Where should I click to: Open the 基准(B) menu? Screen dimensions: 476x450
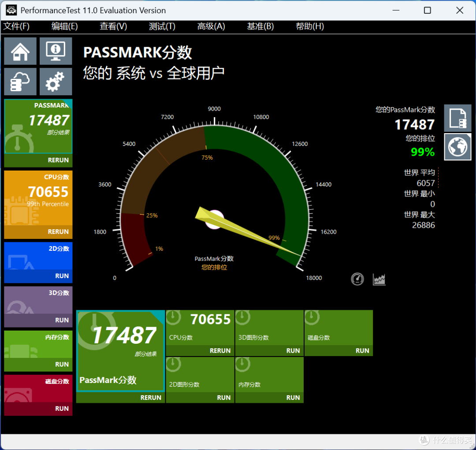pyautogui.click(x=260, y=26)
